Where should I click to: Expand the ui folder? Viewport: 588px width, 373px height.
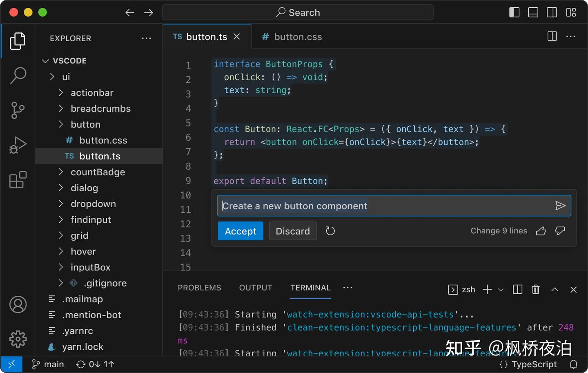[x=99, y=77]
